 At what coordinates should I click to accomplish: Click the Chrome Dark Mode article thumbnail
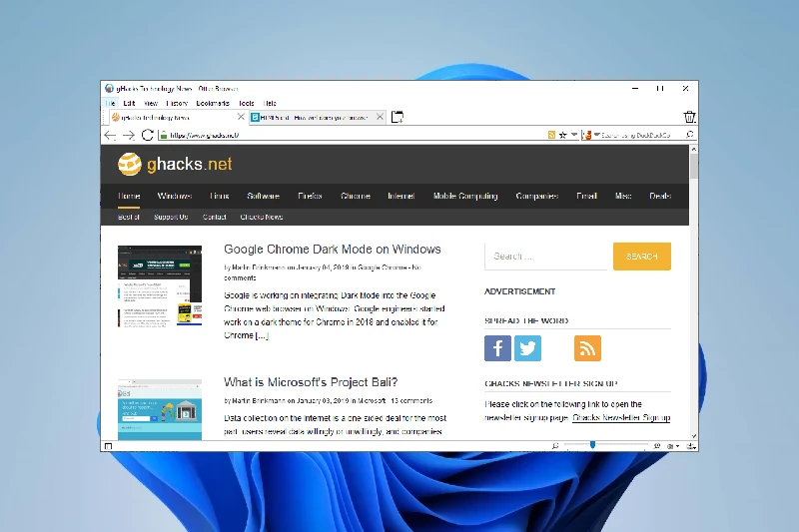(x=160, y=285)
